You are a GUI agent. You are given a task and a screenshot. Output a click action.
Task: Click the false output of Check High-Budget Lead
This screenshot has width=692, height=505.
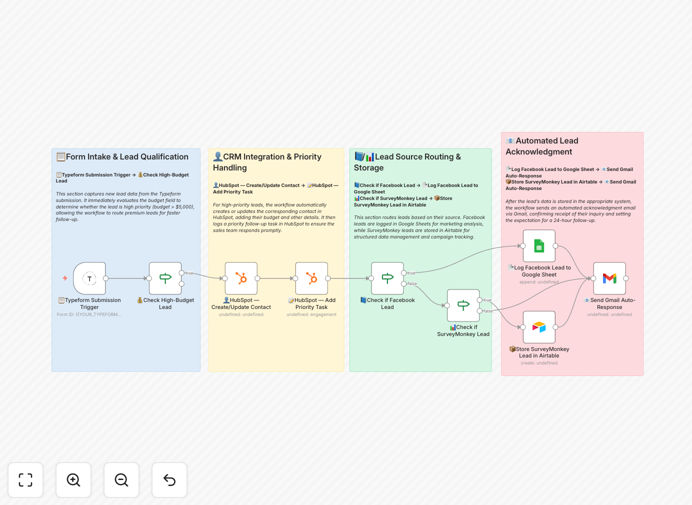click(x=181, y=284)
